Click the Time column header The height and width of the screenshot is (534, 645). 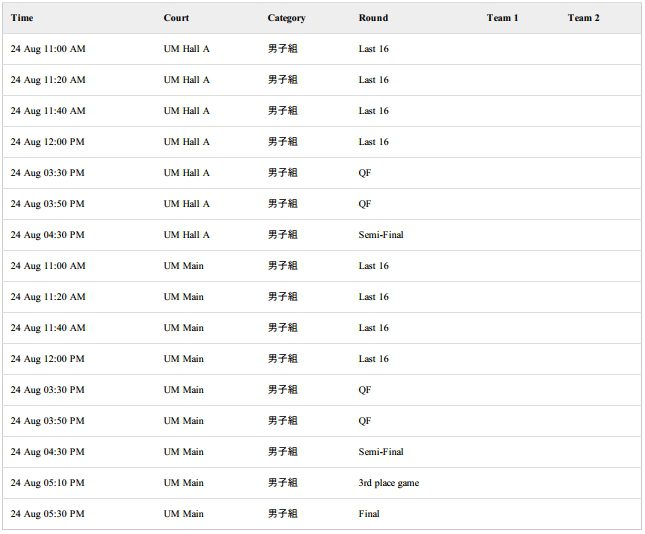click(22, 18)
